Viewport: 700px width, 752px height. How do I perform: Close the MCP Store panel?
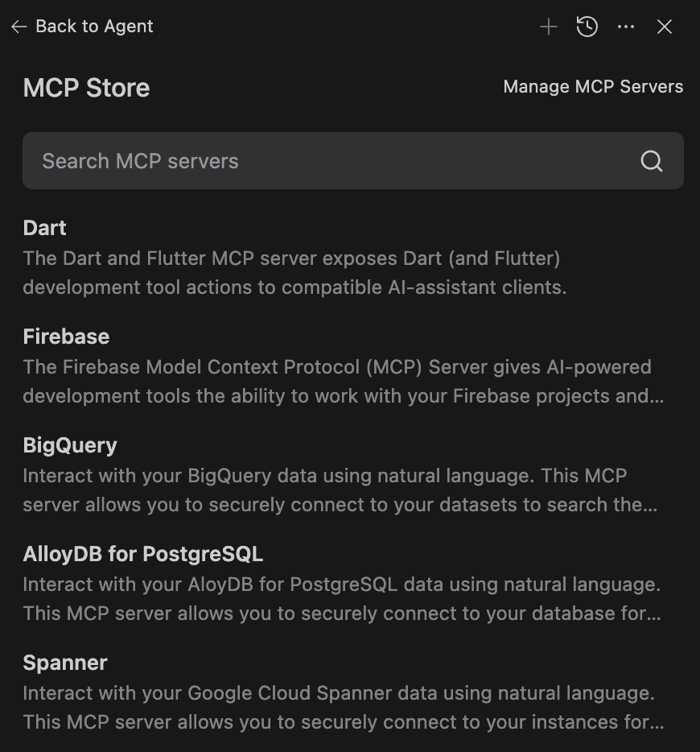pos(665,27)
